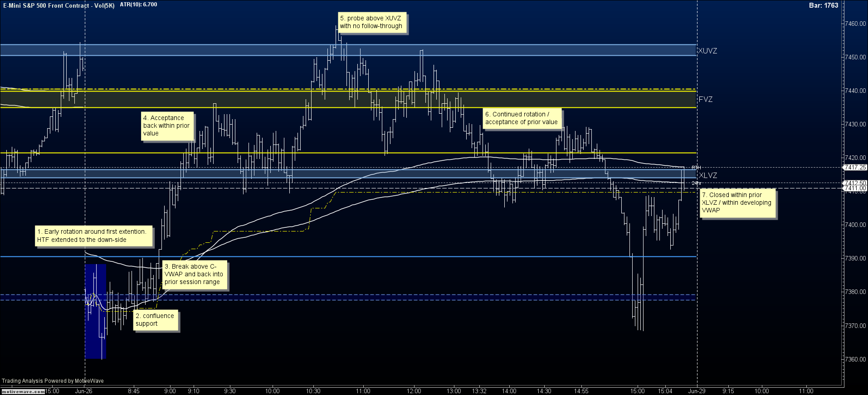Select the E-Mini S&P 500 Front Contract title
The image size is (868, 395).
point(59,5)
